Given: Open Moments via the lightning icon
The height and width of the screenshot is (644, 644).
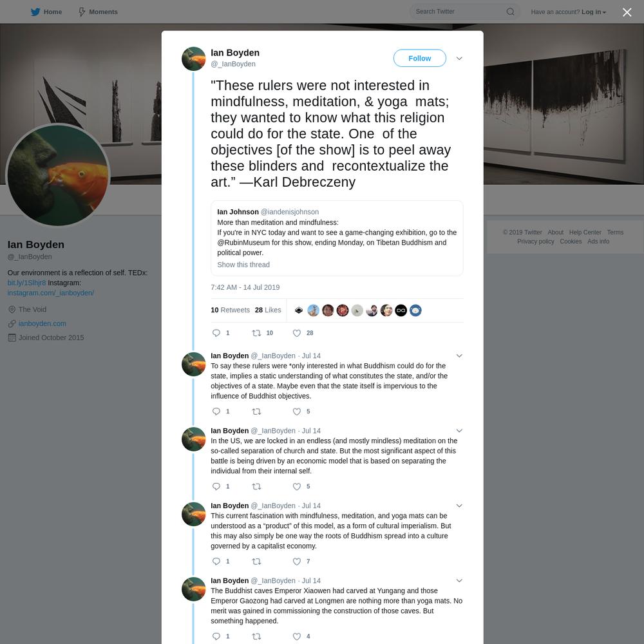Looking at the screenshot, I should click(x=82, y=12).
